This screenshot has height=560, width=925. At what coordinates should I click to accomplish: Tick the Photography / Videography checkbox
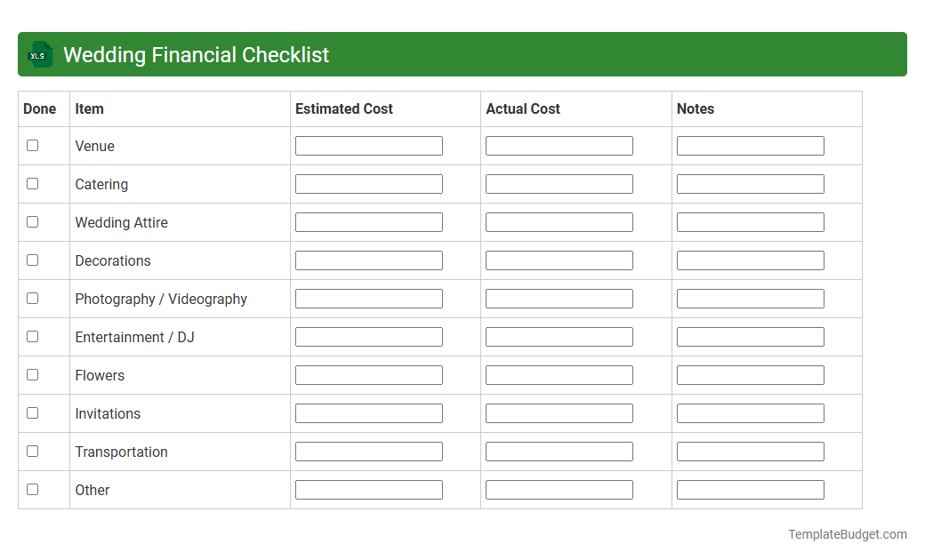click(32, 298)
